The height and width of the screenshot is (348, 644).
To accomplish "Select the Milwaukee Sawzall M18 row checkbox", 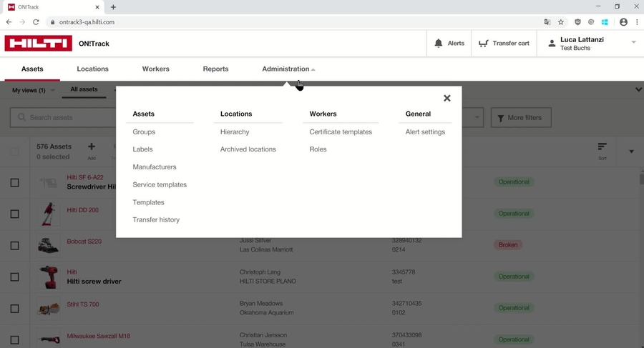I will coord(14,340).
